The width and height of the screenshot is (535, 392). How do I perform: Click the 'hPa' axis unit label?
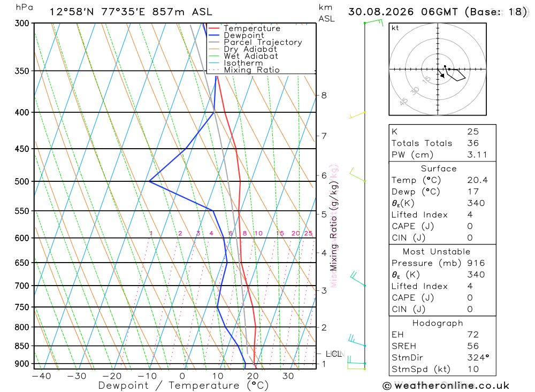pos(24,7)
